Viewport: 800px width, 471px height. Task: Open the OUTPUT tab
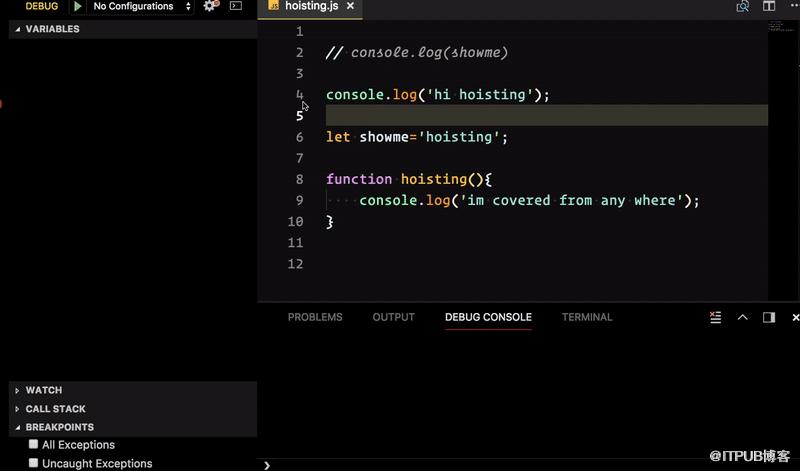coord(393,317)
